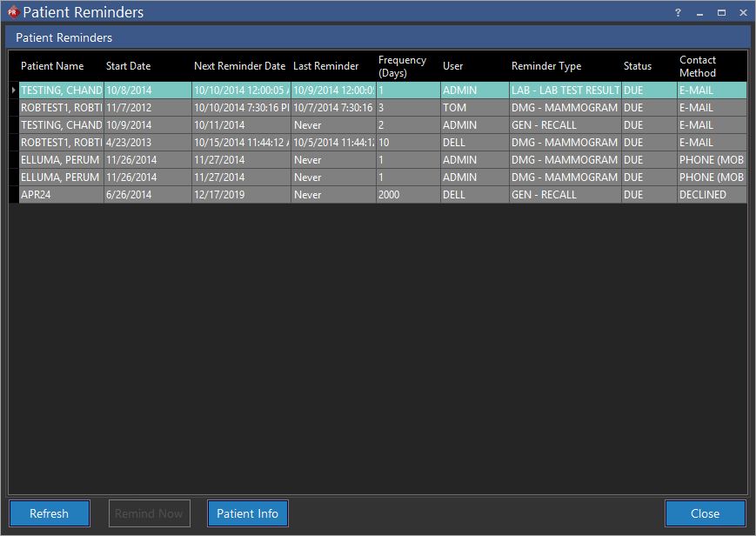
Task: Minimize the Patient Reminders window
Action: point(699,13)
